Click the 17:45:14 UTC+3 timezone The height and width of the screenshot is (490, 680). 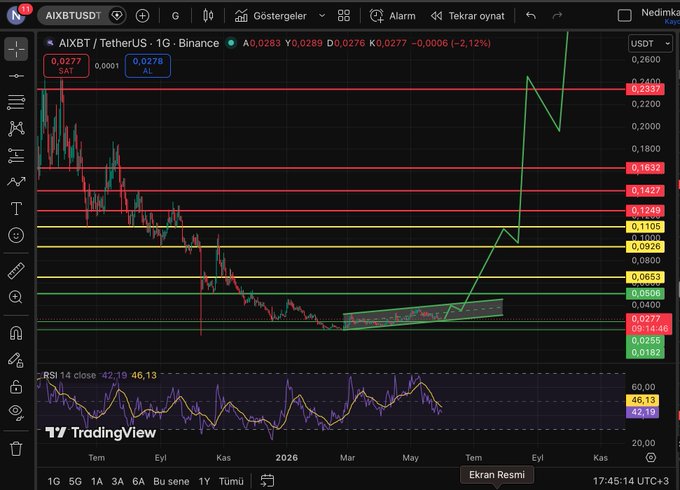click(x=631, y=481)
